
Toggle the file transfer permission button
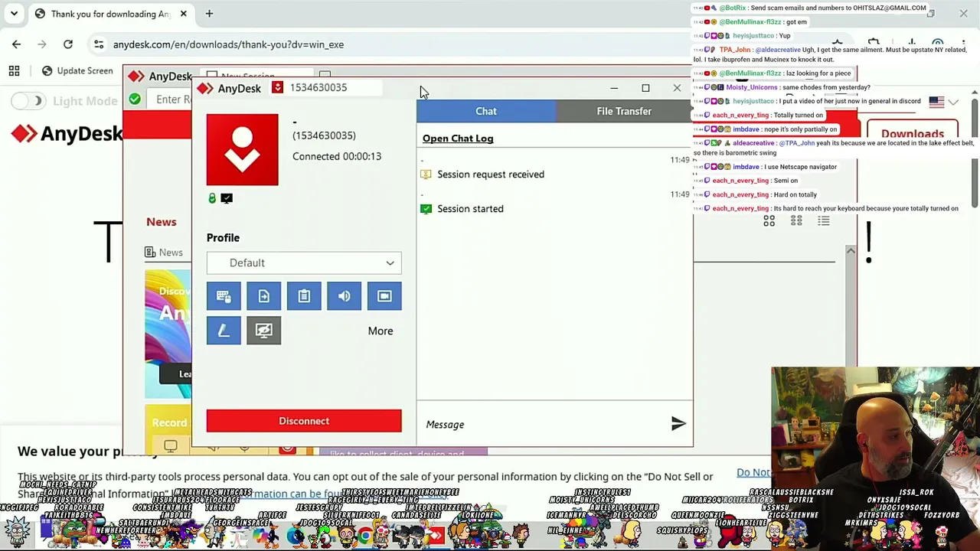(x=263, y=296)
